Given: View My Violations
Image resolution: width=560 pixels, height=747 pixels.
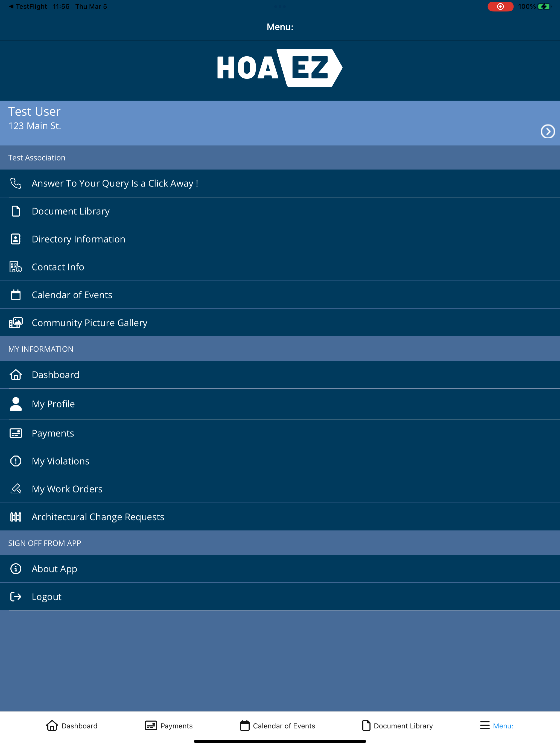Looking at the screenshot, I should [x=280, y=461].
